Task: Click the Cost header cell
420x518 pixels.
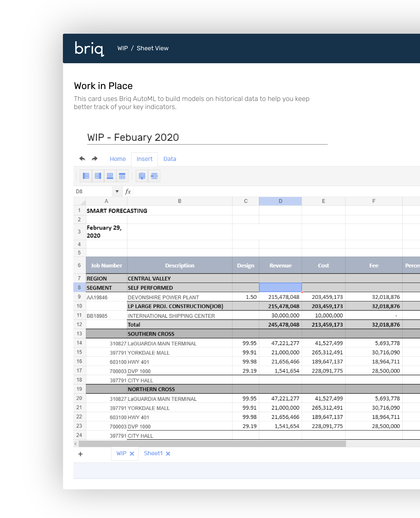Action: 324,265
